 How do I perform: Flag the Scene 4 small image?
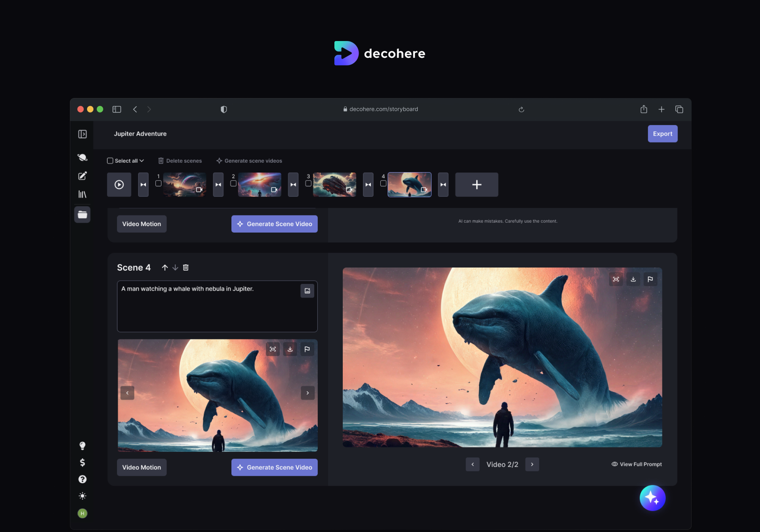[307, 349]
